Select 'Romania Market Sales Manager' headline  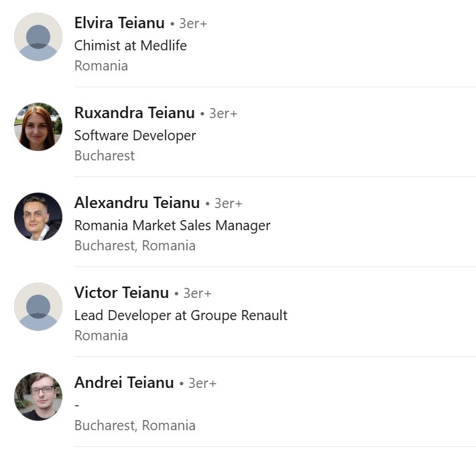(x=172, y=225)
